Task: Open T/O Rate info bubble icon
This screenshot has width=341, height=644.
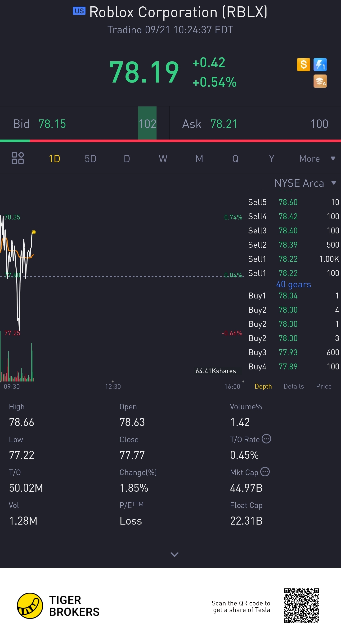Action: [266, 439]
